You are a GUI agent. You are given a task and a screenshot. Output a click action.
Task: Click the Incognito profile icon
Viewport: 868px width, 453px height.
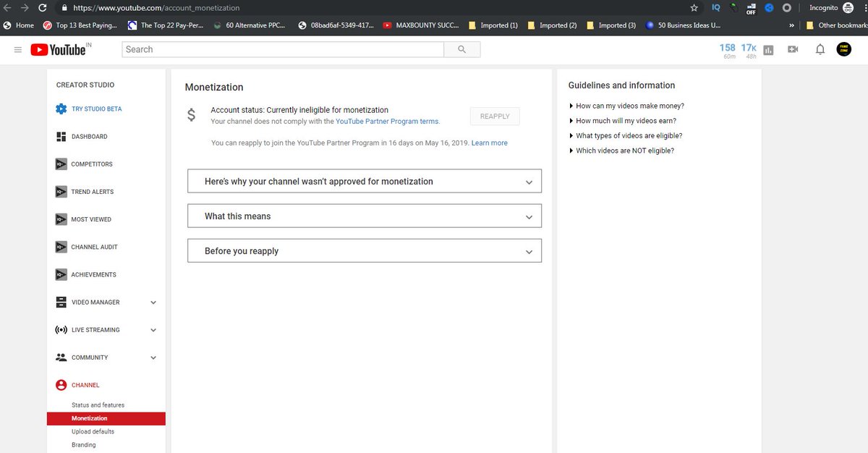[x=848, y=8]
